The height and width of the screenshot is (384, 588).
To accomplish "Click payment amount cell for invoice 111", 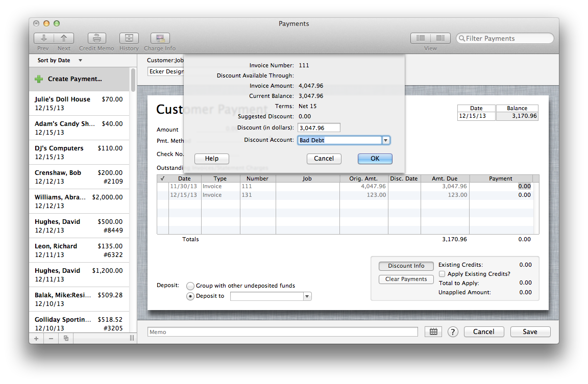I will pyautogui.click(x=501, y=187).
